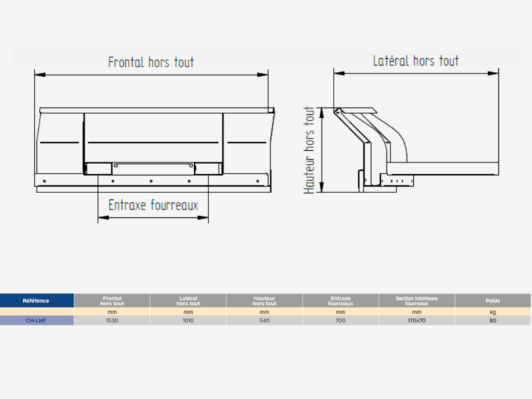
Task: Click the Frontal hors tout drawing label
Action: pyautogui.click(x=151, y=62)
